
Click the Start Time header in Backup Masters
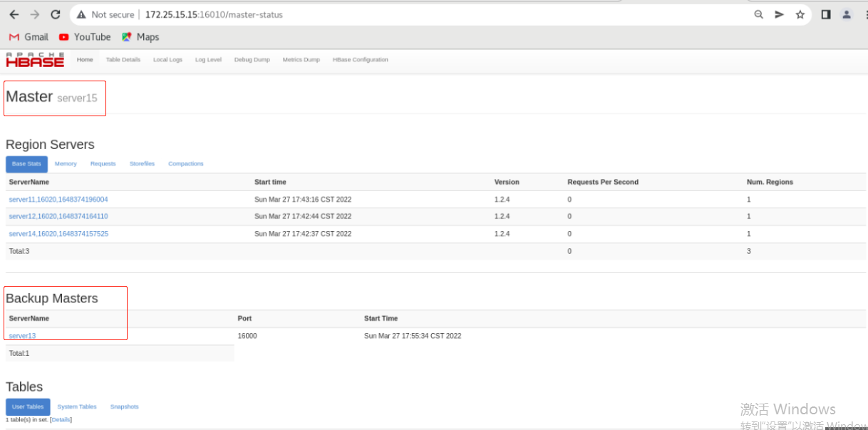tap(381, 318)
